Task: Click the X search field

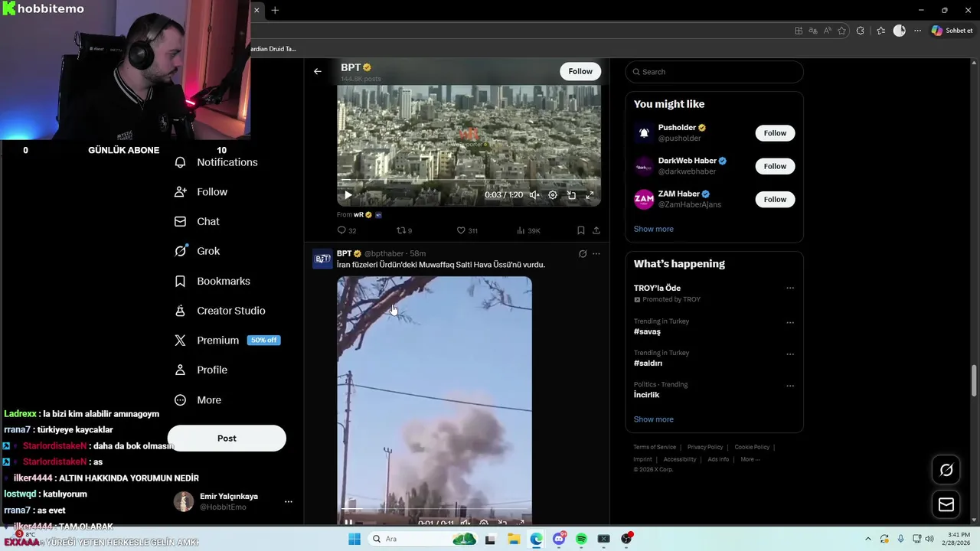Action: 714,72
